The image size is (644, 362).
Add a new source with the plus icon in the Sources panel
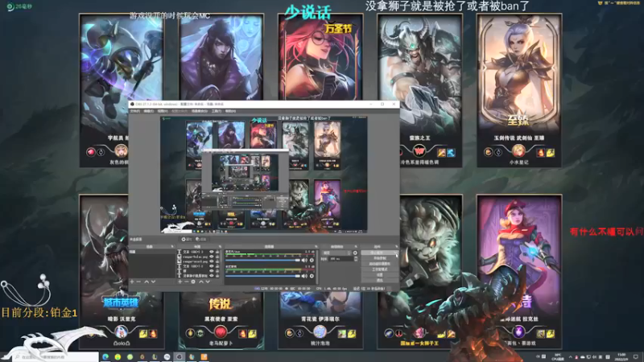click(180, 282)
